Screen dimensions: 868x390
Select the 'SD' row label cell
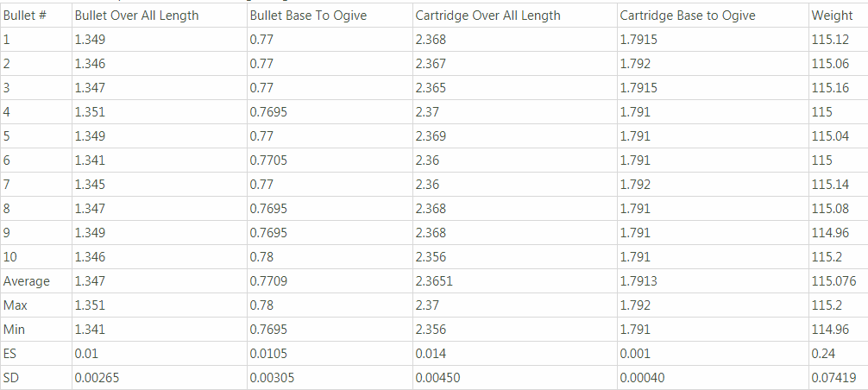coord(35,378)
